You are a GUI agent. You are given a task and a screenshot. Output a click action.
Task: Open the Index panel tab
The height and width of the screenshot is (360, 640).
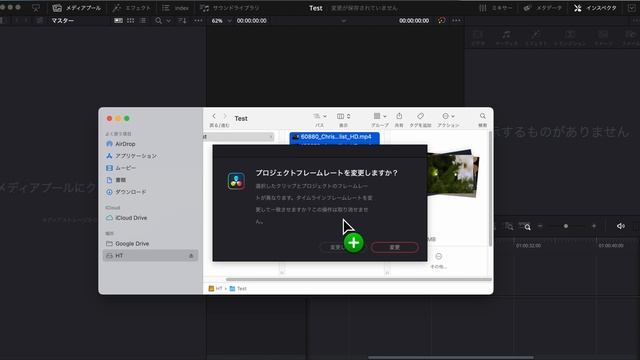(x=176, y=8)
